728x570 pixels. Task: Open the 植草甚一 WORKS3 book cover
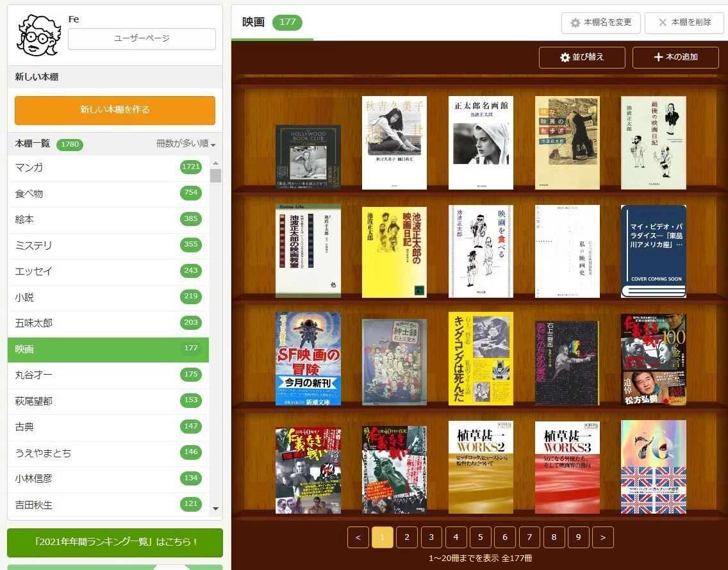coord(567,468)
